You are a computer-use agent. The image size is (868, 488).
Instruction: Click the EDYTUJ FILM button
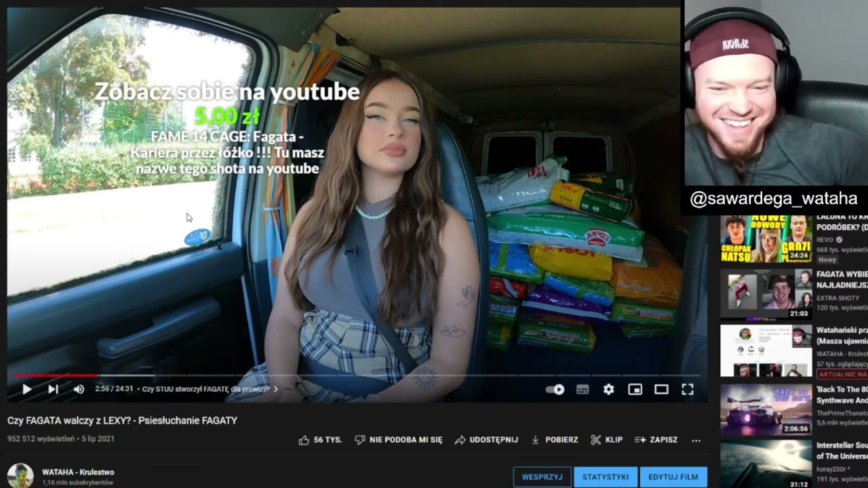point(673,477)
